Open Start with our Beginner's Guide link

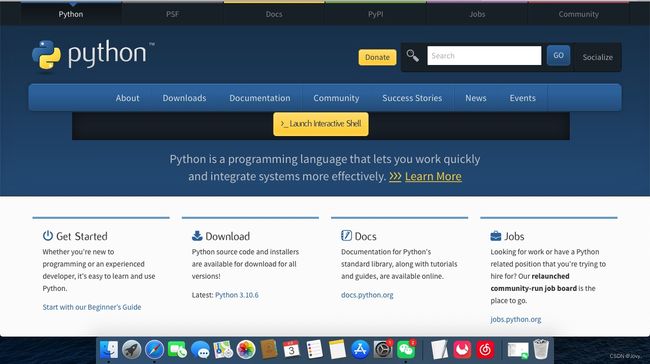[92, 307]
